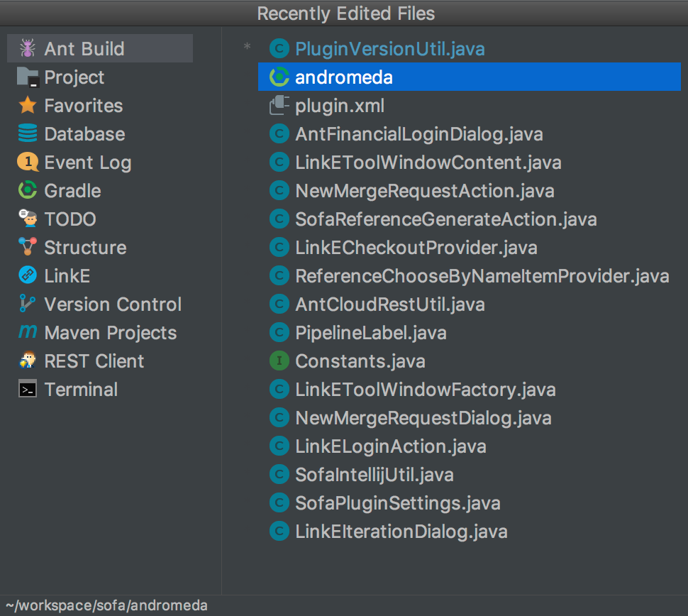Click the Recently Edited Files title

click(345, 13)
